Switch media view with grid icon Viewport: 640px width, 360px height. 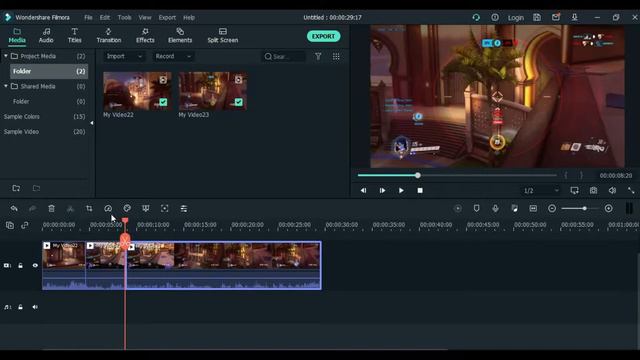tap(336, 56)
